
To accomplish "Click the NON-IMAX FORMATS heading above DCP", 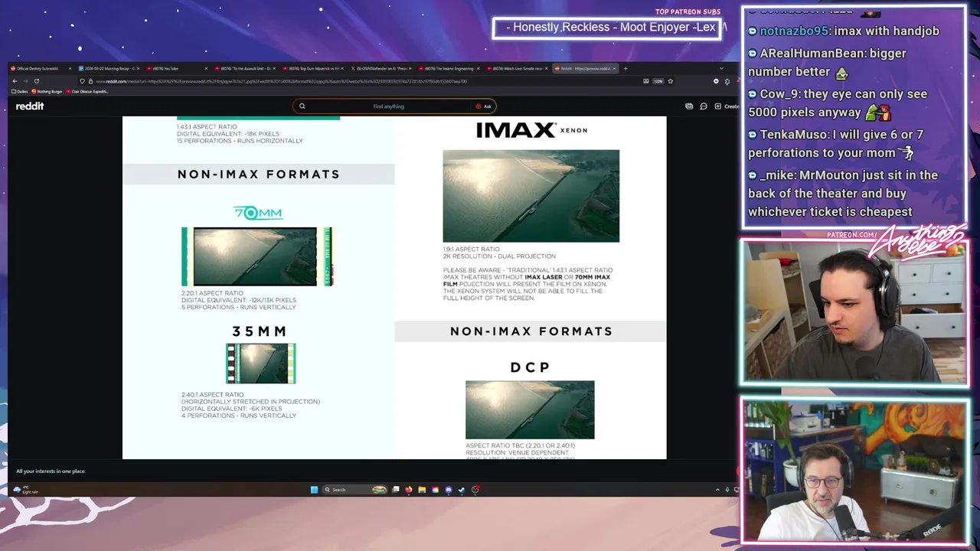I will [x=531, y=331].
